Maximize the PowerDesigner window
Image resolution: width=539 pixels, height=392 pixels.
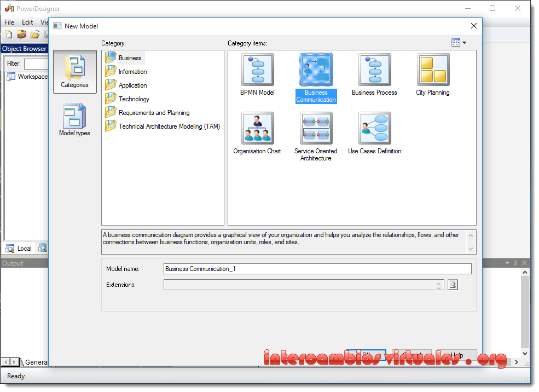pos(492,8)
